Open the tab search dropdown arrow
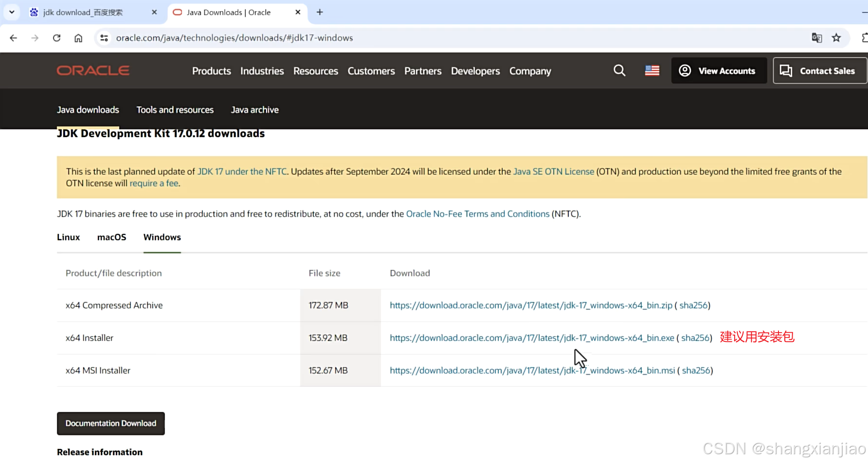Screen dimensions: 868x463 pyautogui.click(x=12, y=12)
